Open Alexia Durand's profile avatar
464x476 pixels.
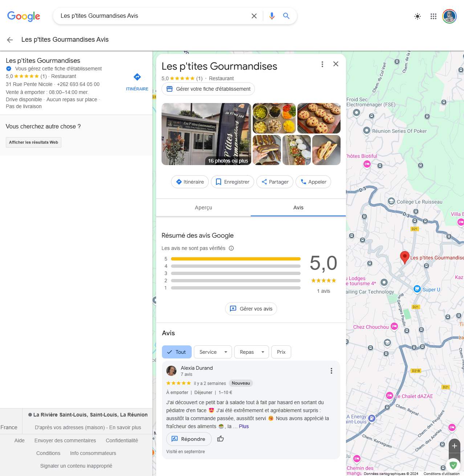tap(171, 371)
